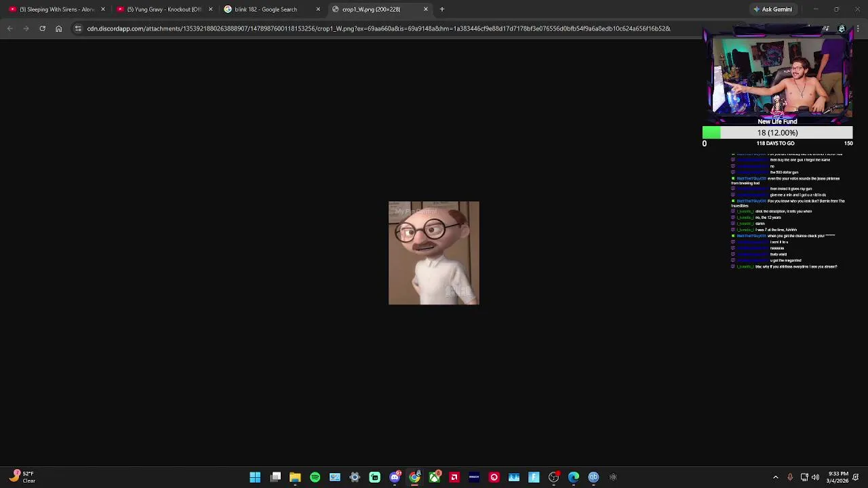Open the red circle app on taskbar
This screenshot has width=868, height=488.
click(494, 477)
